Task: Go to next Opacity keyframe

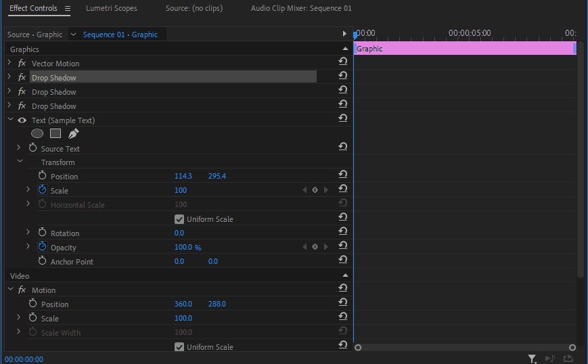Action: coord(326,247)
